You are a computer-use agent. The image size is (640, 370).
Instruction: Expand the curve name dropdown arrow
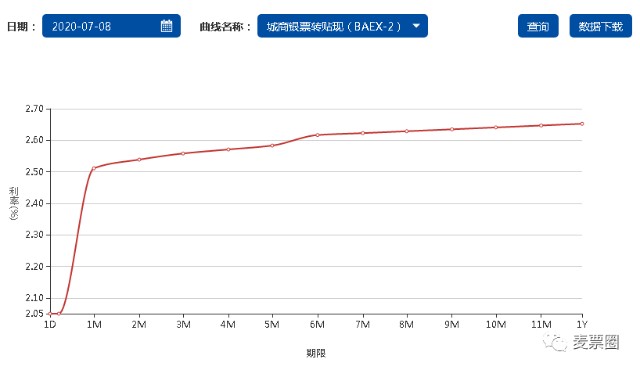point(416,26)
